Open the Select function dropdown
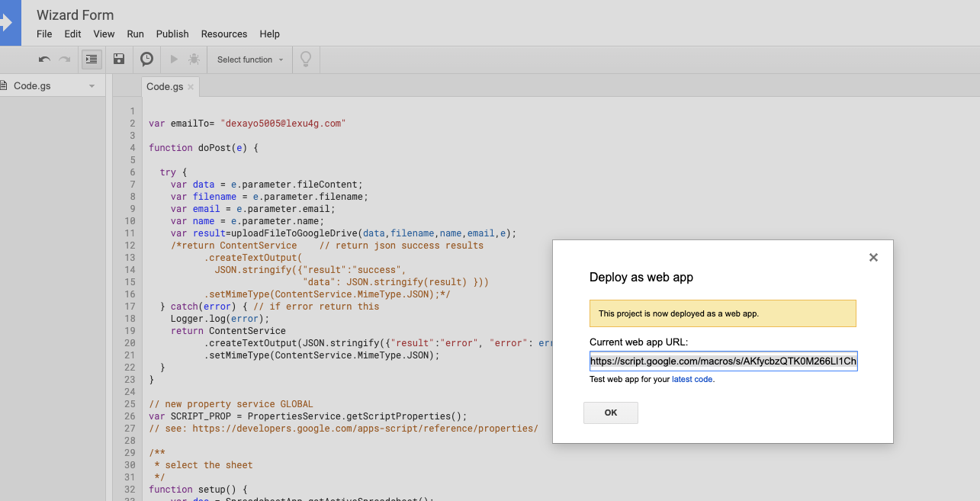This screenshot has height=501, width=980. [x=249, y=59]
